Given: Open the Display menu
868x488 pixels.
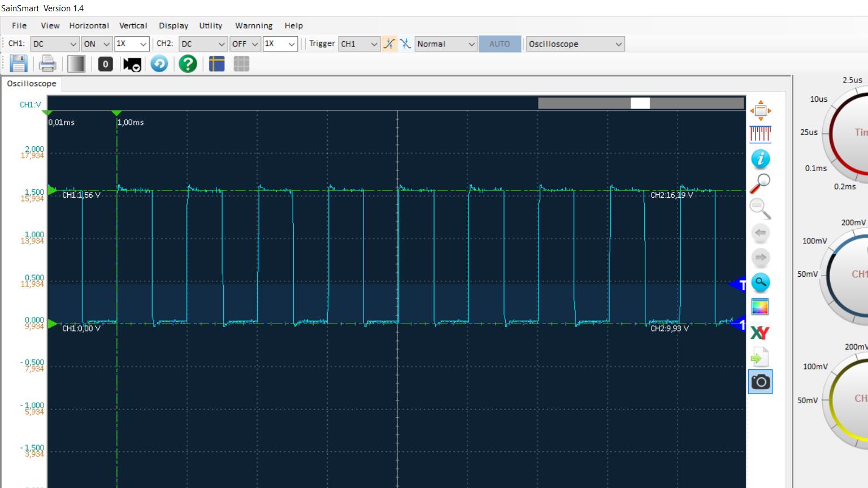Looking at the screenshot, I should [173, 25].
